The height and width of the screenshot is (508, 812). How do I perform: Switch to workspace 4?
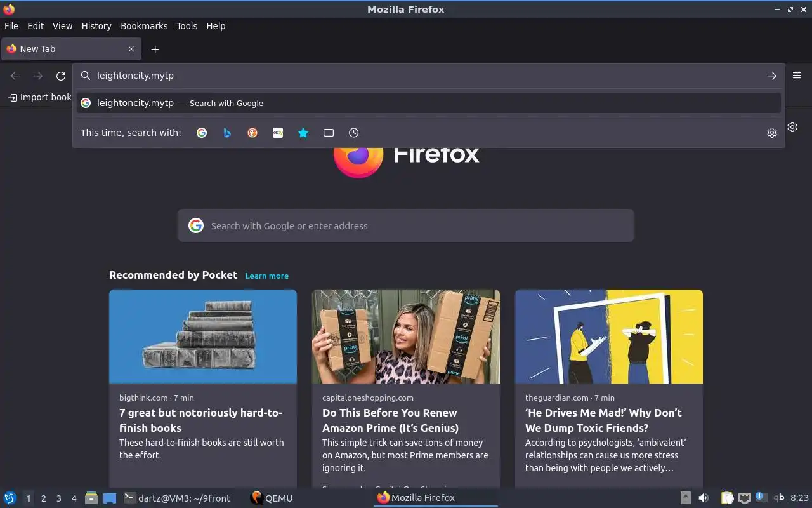[74, 498]
